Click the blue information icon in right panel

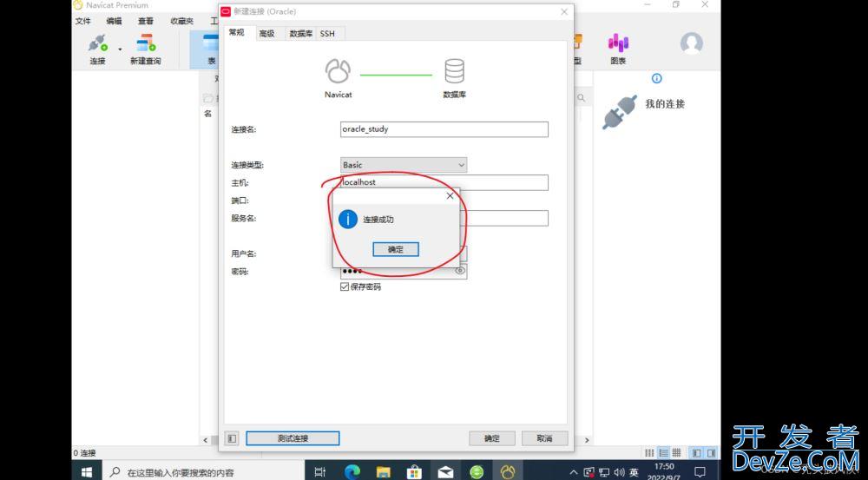(656, 79)
